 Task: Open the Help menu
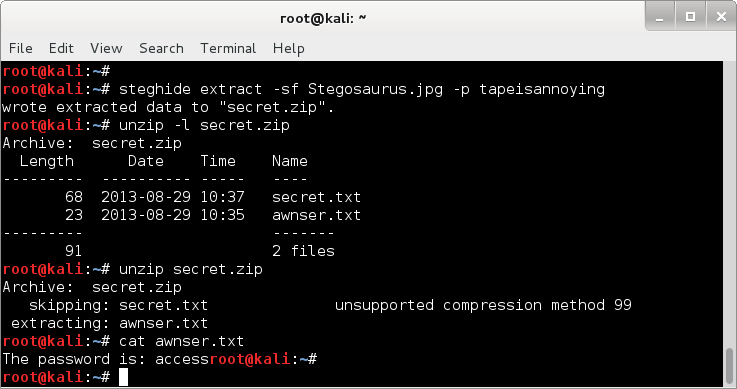click(x=289, y=48)
